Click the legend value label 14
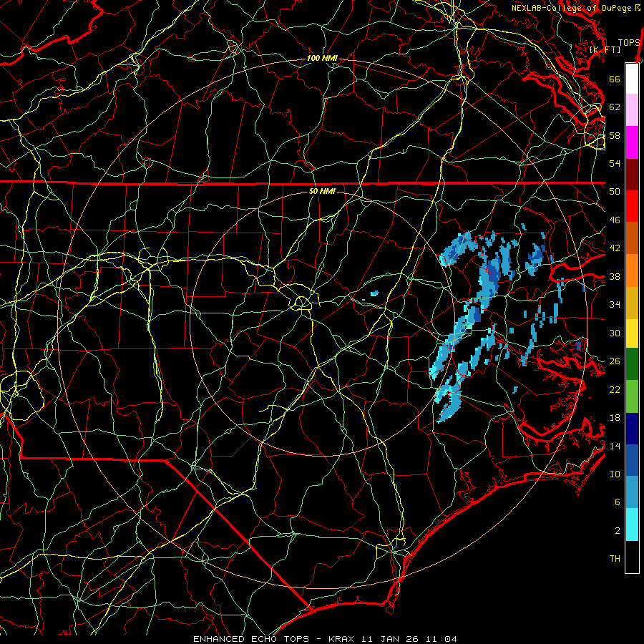Image resolution: width=644 pixels, height=644 pixels. coord(615,446)
